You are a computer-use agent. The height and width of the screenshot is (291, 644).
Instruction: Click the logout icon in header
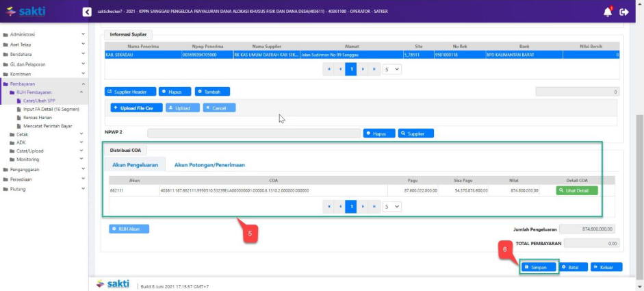tap(623, 12)
